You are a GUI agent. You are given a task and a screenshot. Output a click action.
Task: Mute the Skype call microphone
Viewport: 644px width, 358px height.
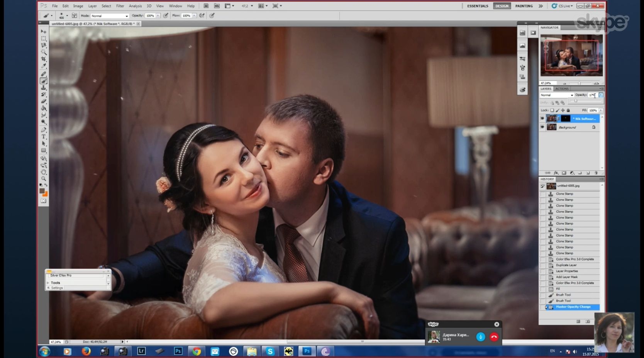(480, 337)
